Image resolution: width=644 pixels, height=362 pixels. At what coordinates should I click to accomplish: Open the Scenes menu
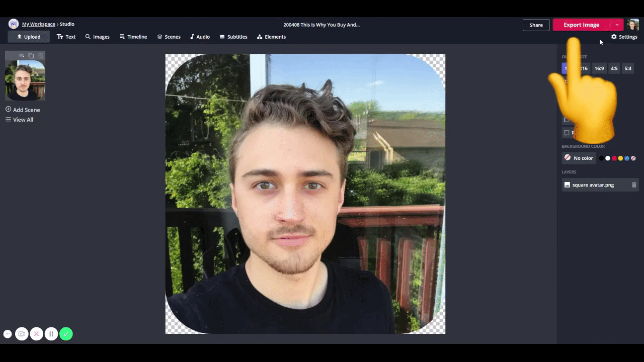169,37
